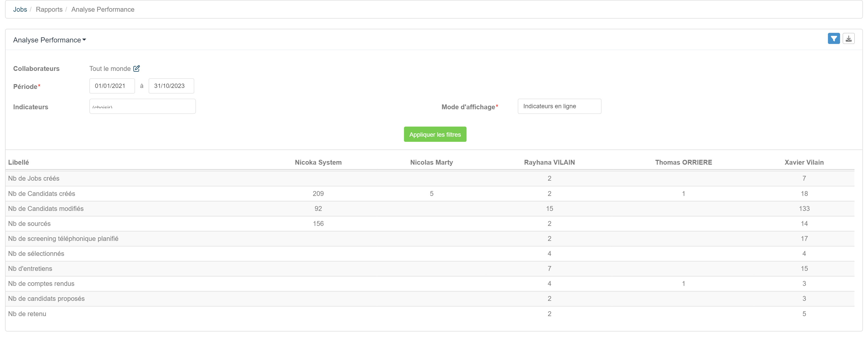The width and height of the screenshot is (868, 342).
Task: Go to Jobs breadcrumb link
Action: coord(20,9)
